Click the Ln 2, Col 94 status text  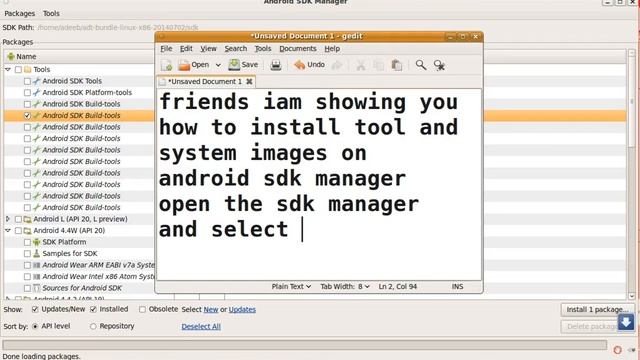tap(398, 287)
